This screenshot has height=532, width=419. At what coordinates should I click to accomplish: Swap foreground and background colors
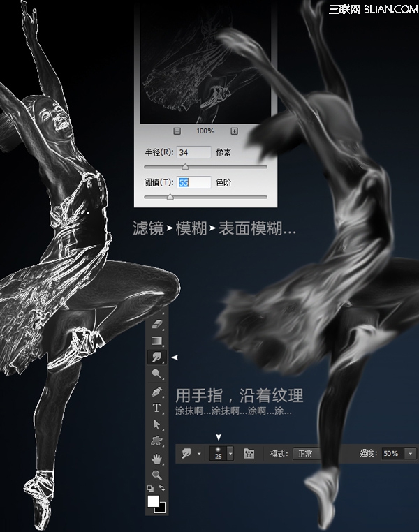162,488
